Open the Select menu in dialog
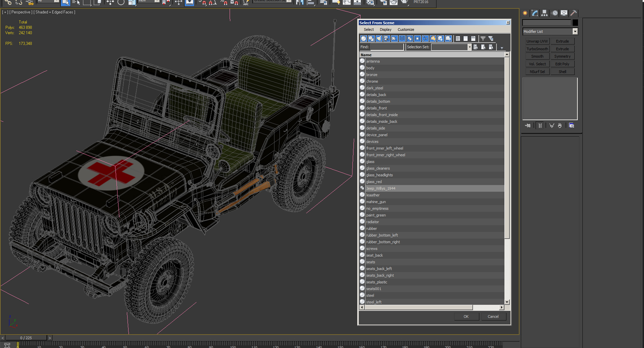The width and height of the screenshot is (644, 348). (x=369, y=30)
